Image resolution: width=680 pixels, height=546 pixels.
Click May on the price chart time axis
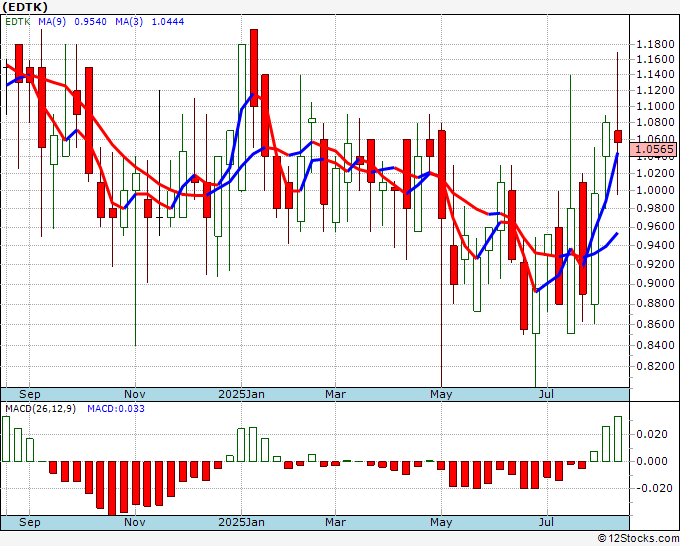click(x=441, y=394)
